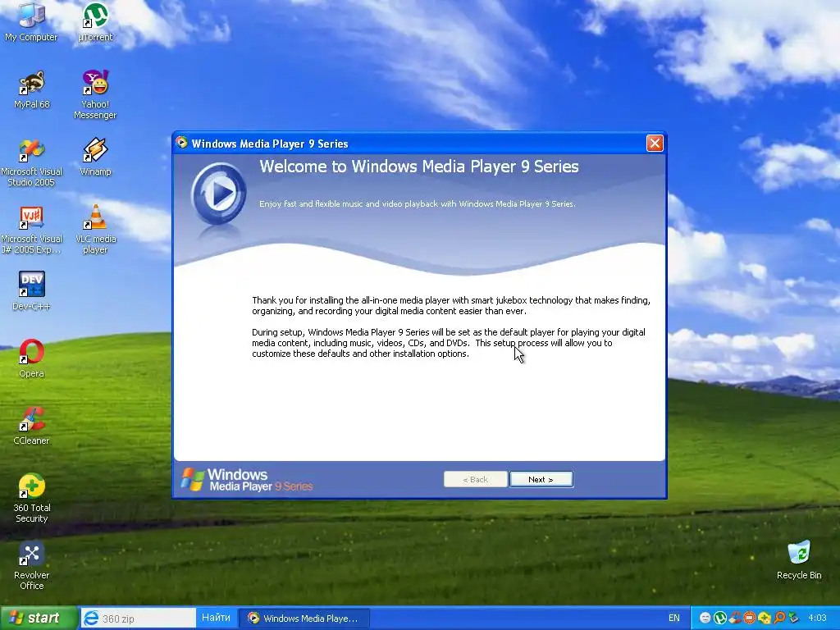Viewport: 840px width, 630px height.
Task: Click the Welcome to Windows Media Player heading
Action: tap(419, 167)
